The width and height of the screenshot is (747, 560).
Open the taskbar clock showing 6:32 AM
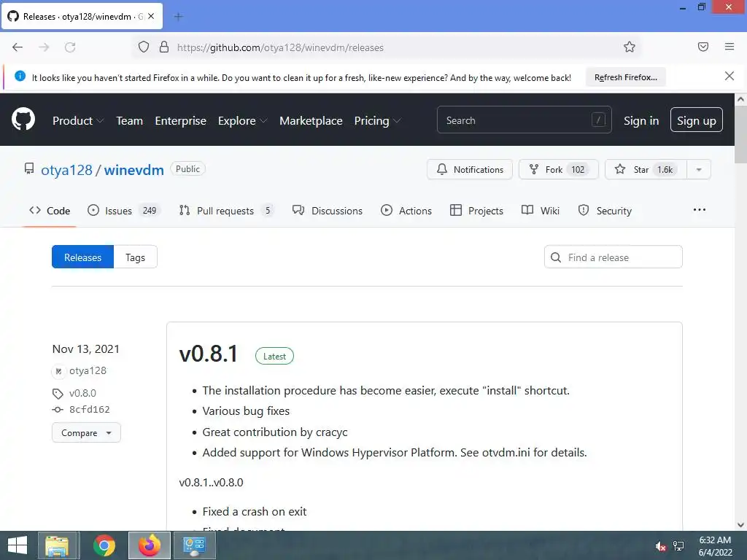point(715,546)
